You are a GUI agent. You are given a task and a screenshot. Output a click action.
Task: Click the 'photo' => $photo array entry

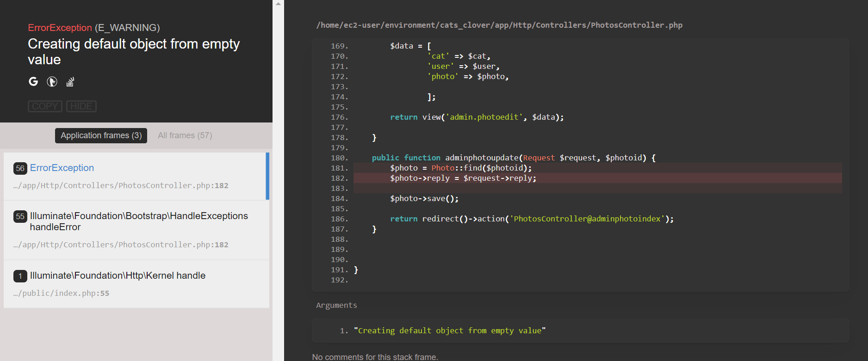468,76
